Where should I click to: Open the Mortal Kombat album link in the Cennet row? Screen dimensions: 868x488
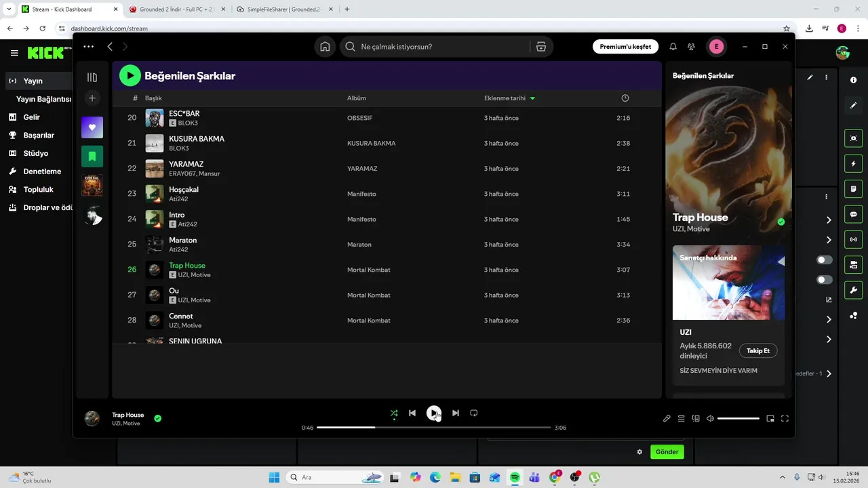pos(369,321)
